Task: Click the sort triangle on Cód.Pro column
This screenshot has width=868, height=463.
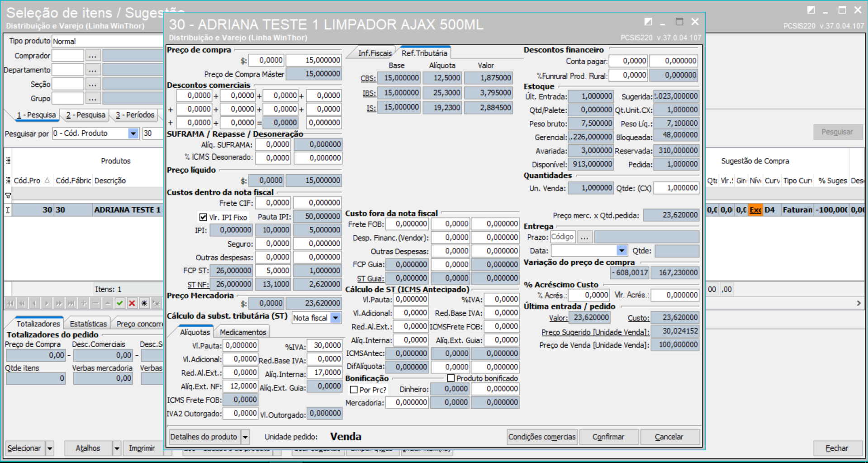Action: point(47,180)
